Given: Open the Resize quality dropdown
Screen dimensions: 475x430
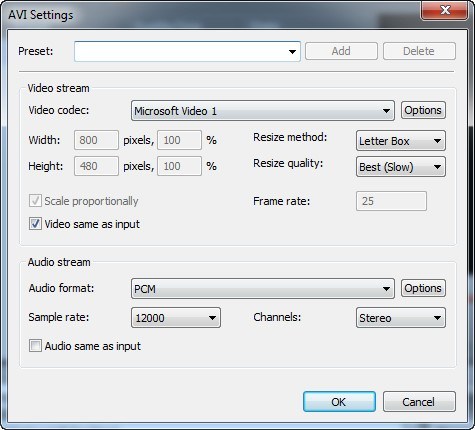Looking at the screenshot, I should (x=401, y=167).
